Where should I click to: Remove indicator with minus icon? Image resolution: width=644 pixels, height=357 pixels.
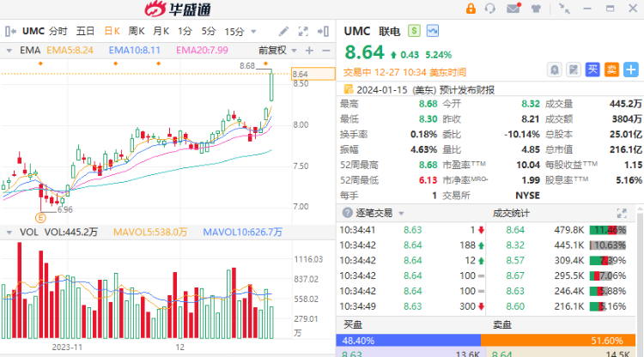point(326,51)
